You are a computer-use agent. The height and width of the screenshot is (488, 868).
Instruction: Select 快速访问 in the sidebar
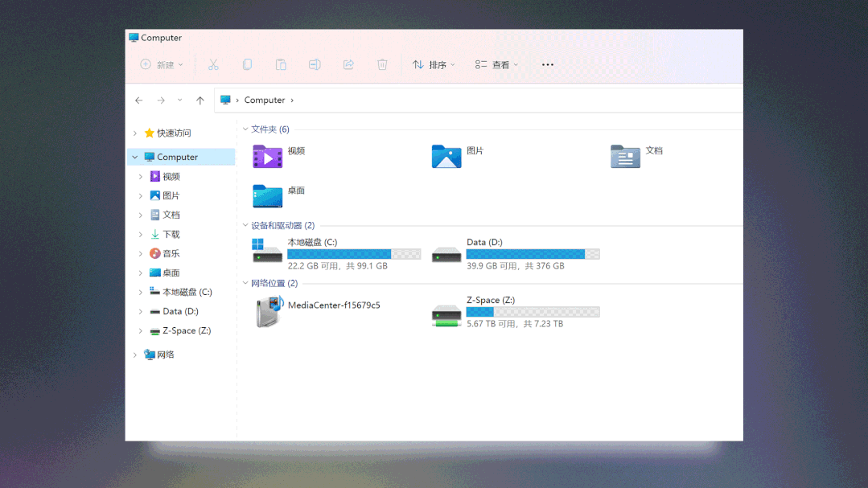(175, 133)
